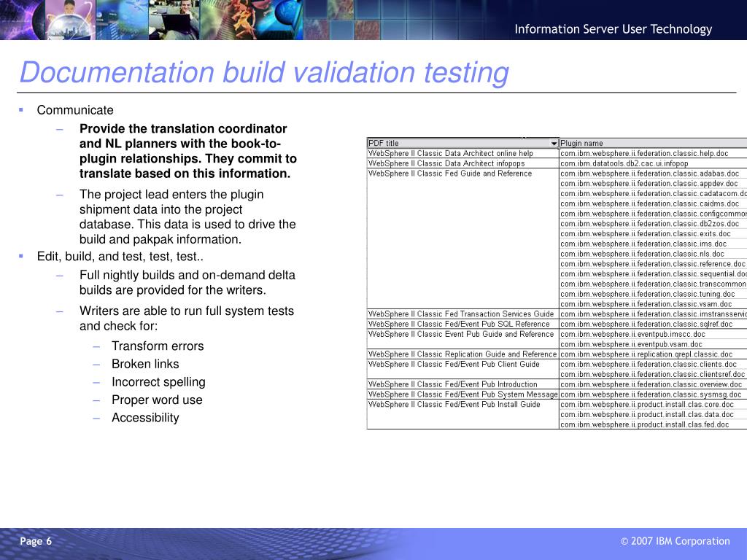This screenshot has height=560, width=747.
Task: Select plugin cell ending 'classic.reference.doc'
Action: pos(653,264)
